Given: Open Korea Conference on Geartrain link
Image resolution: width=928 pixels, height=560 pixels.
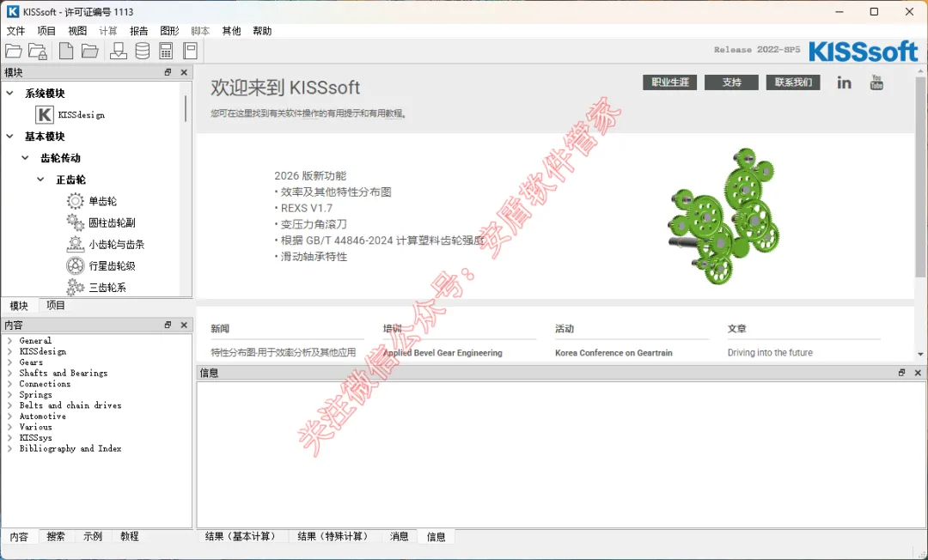Looking at the screenshot, I should 614,352.
